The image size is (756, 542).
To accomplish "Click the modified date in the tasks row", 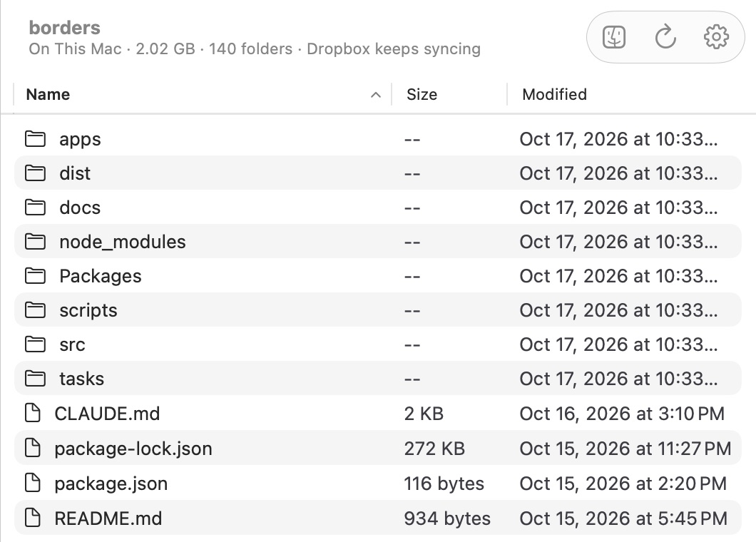I will [x=618, y=379].
